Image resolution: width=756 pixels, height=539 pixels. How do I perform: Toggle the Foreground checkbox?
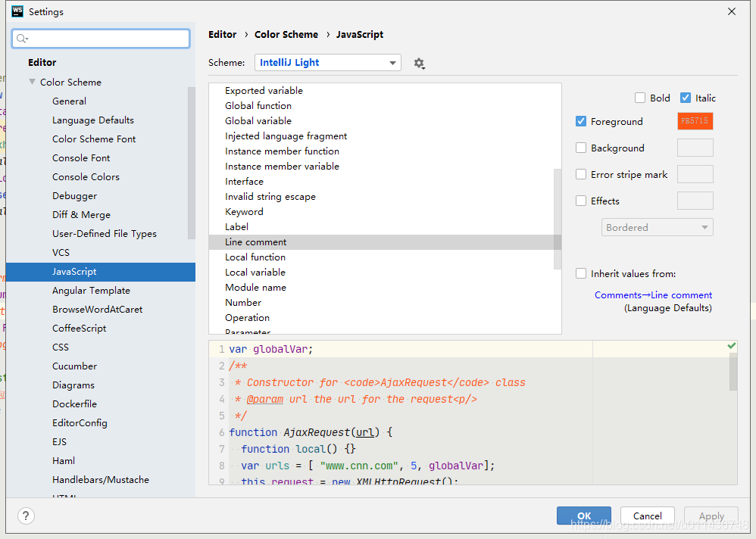click(581, 121)
